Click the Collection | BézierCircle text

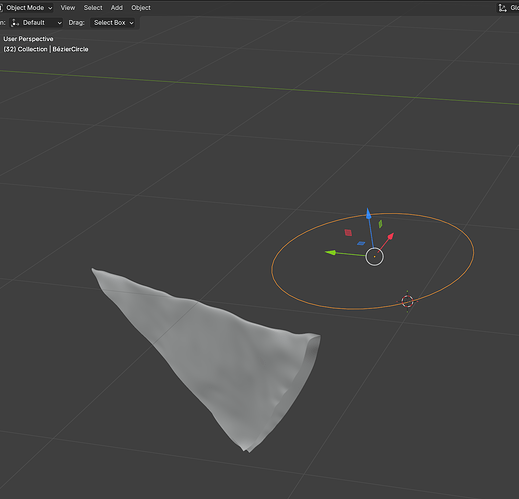53,49
